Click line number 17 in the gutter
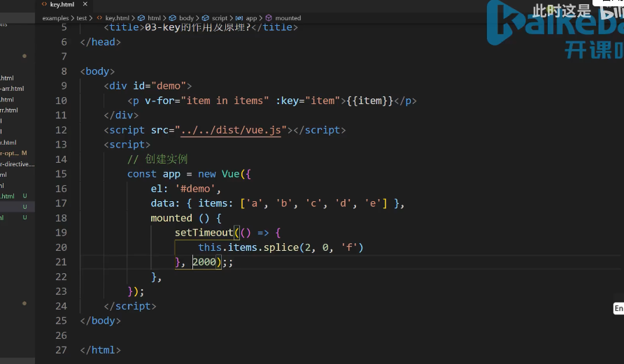 coord(62,203)
